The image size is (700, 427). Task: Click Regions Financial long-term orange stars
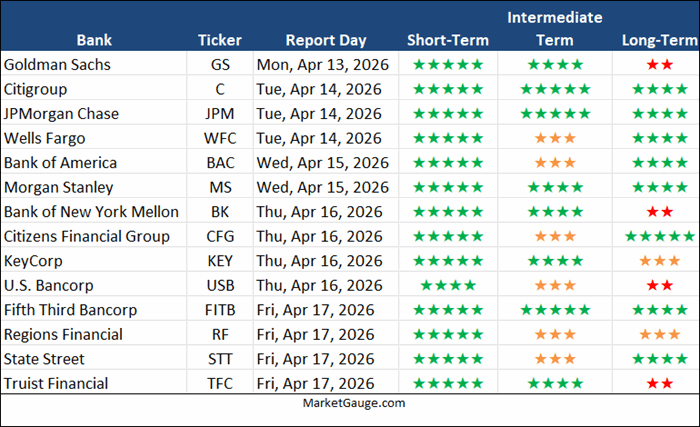tap(659, 334)
